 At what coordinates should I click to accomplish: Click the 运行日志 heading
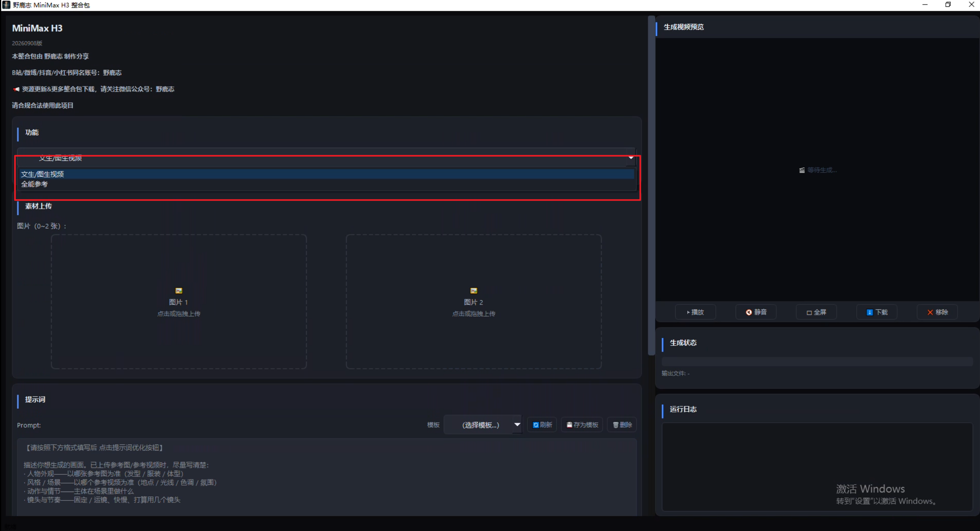683,409
